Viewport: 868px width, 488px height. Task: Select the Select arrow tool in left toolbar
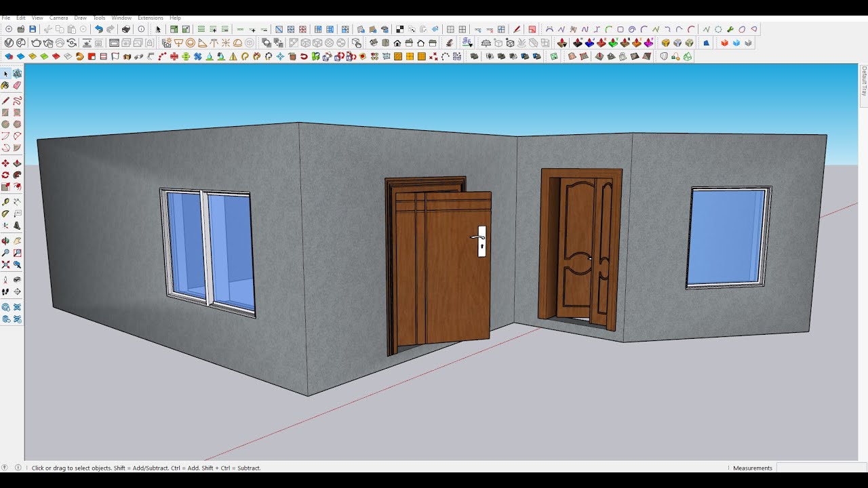click(x=5, y=74)
